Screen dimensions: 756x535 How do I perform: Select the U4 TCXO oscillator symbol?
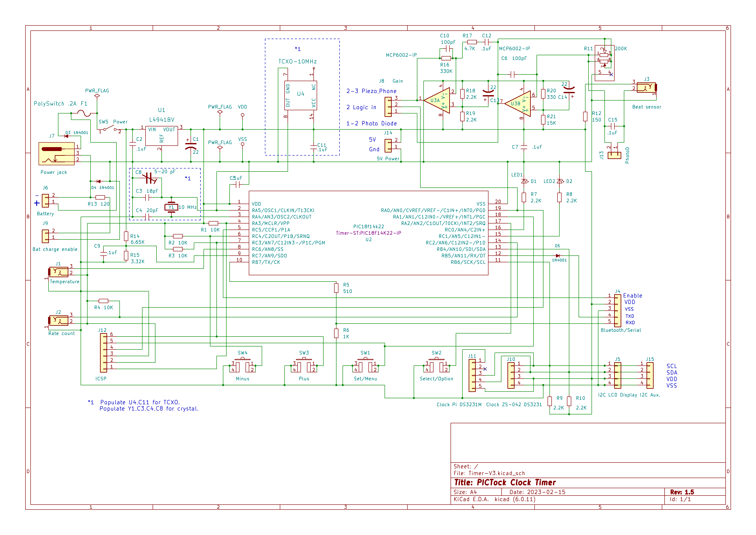click(301, 96)
